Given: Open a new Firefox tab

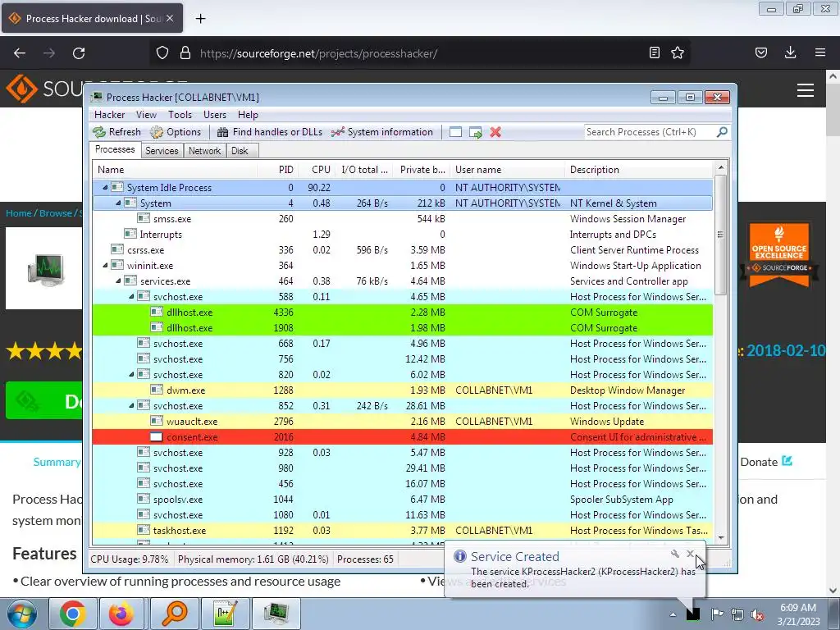Looking at the screenshot, I should click(200, 19).
